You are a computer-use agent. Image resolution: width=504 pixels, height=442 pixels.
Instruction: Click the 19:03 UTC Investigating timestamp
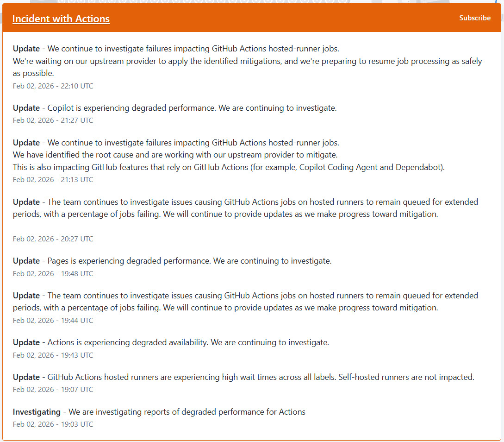pos(53,424)
